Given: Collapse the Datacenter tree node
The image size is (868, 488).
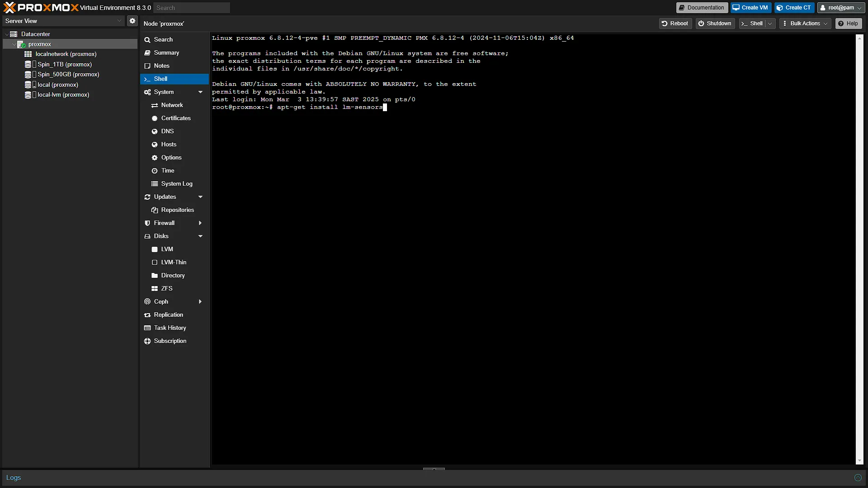Looking at the screenshot, I should pyautogui.click(x=7, y=34).
